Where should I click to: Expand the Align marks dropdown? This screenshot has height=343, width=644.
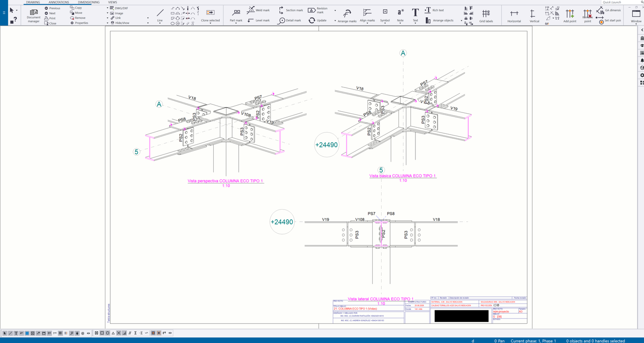coord(367,23)
